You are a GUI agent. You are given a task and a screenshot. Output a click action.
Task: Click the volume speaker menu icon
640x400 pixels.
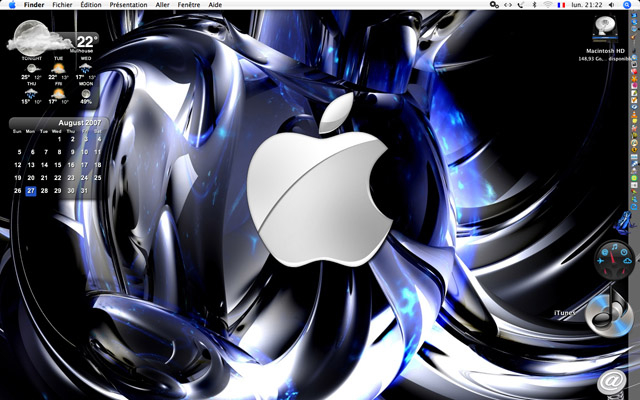(611, 5)
